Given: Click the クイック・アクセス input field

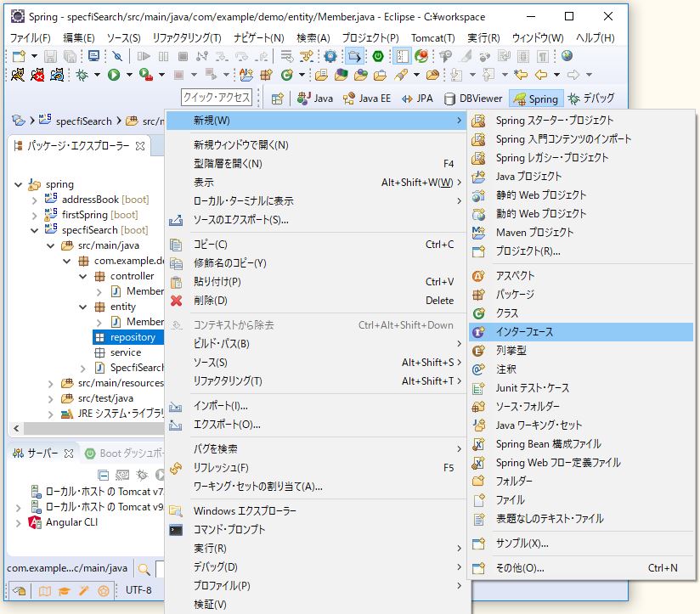Looking at the screenshot, I should pos(216,98).
